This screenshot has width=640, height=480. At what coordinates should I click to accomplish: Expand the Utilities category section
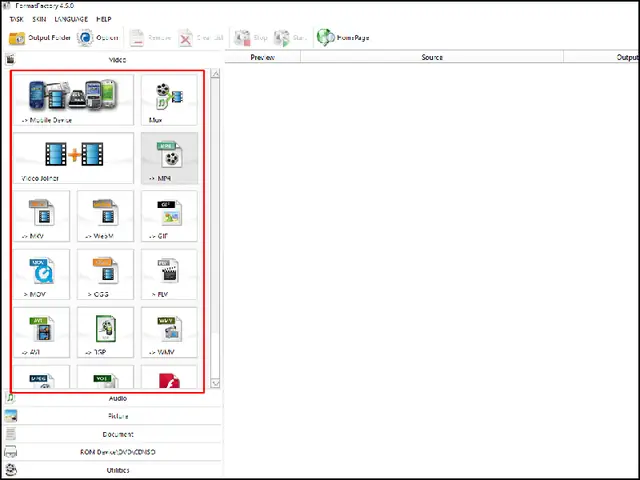(x=113, y=470)
